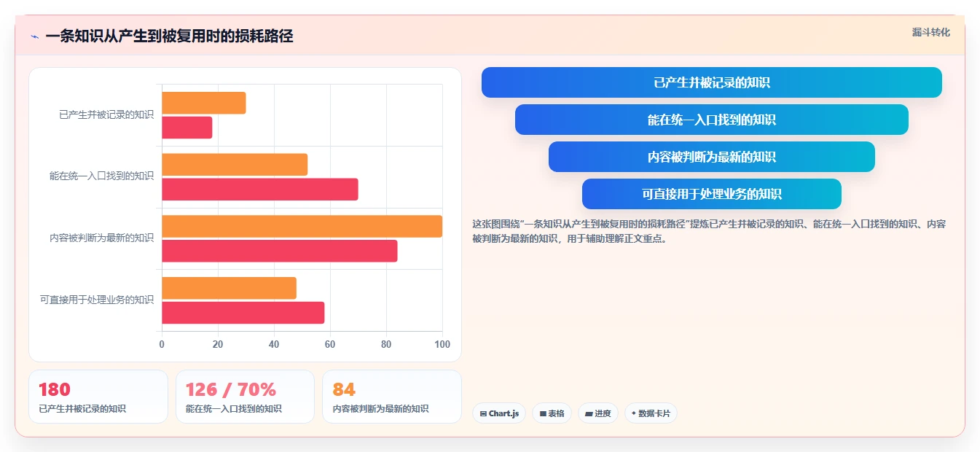Click funnel step 可直接用于处理业务的知识

[712, 194]
